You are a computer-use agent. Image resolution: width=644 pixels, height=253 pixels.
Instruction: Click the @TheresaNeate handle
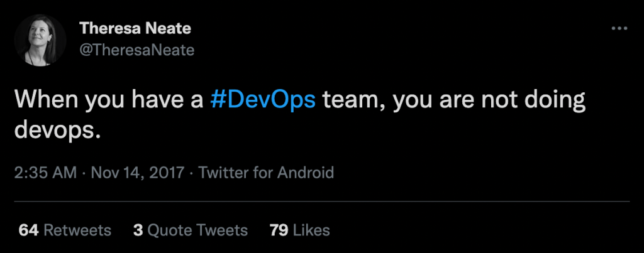tap(136, 50)
